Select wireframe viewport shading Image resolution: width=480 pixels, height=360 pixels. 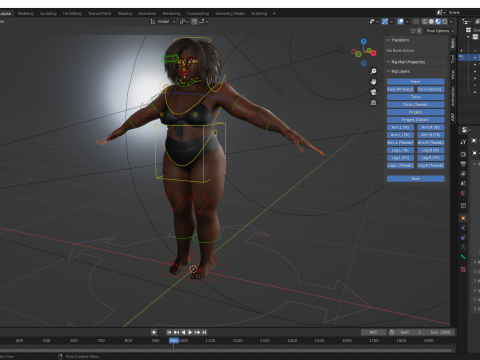click(x=425, y=21)
